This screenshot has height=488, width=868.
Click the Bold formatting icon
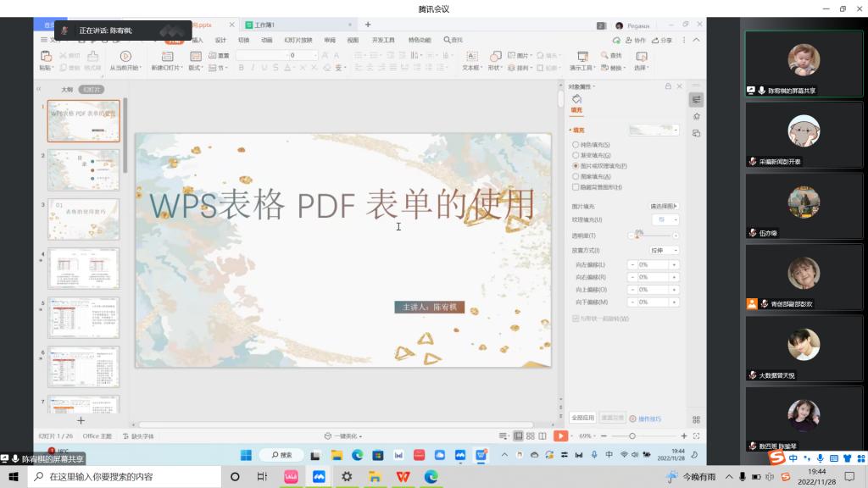tap(242, 68)
